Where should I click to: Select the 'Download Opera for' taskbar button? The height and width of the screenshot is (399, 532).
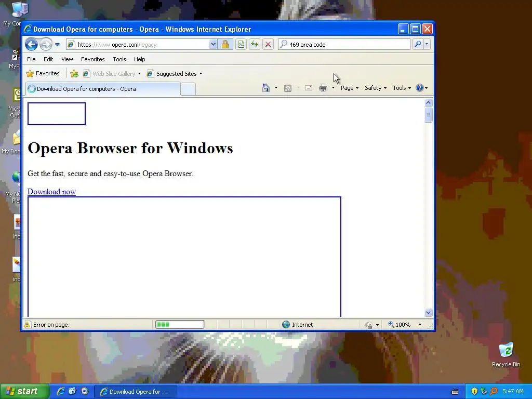[136, 392]
